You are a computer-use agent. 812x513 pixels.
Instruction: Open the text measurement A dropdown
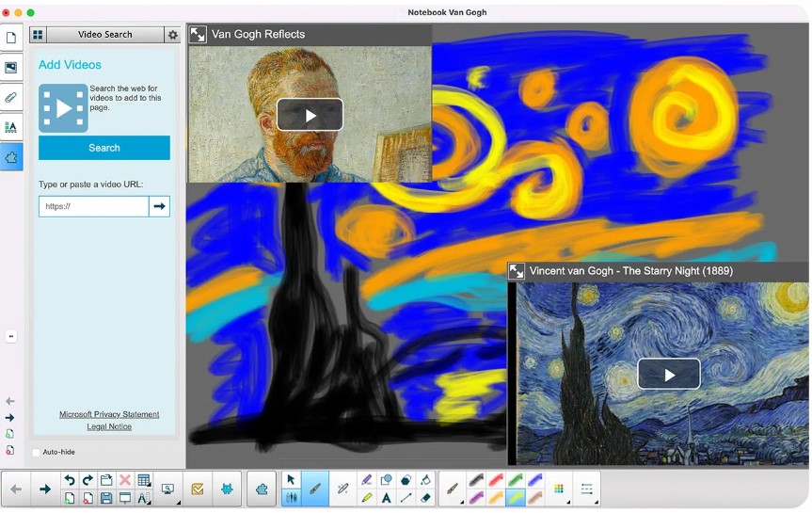[x=145, y=499]
